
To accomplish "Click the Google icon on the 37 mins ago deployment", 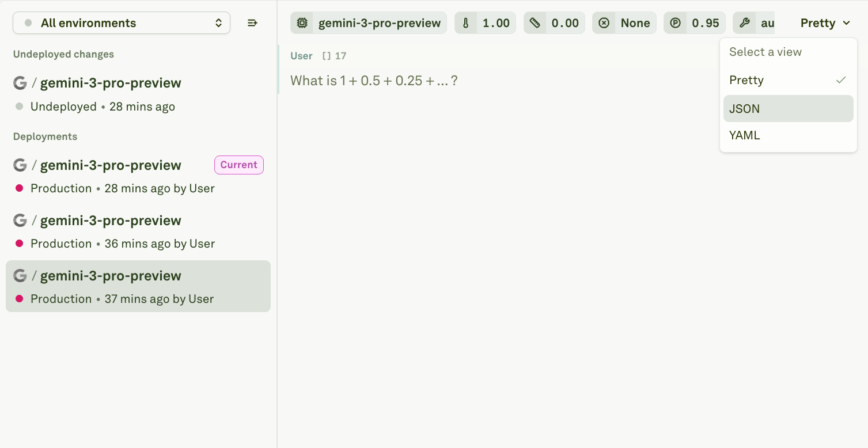I will point(20,276).
